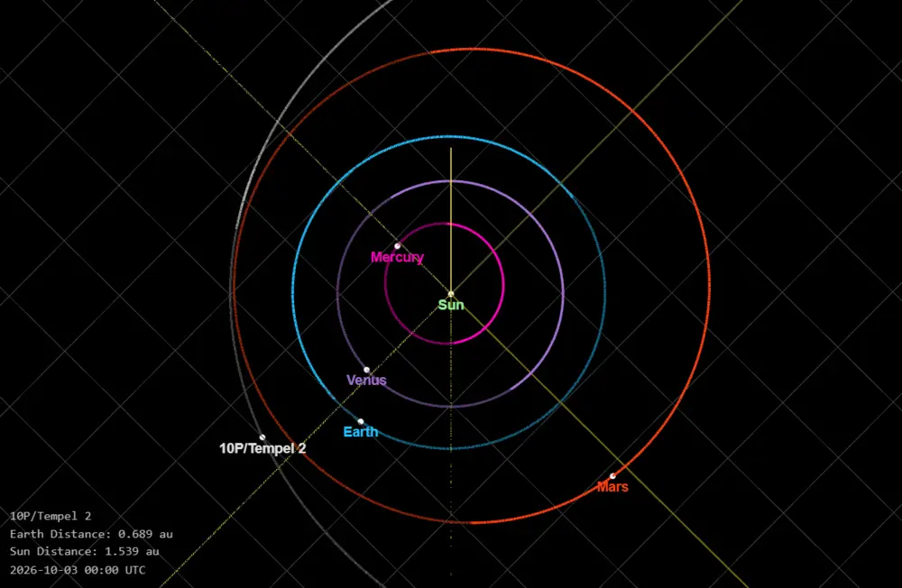Image resolution: width=902 pixels, height=588 pixels.
Task: Click the 'Sun Distance: 1.539 au' readout
Action: 84,551
